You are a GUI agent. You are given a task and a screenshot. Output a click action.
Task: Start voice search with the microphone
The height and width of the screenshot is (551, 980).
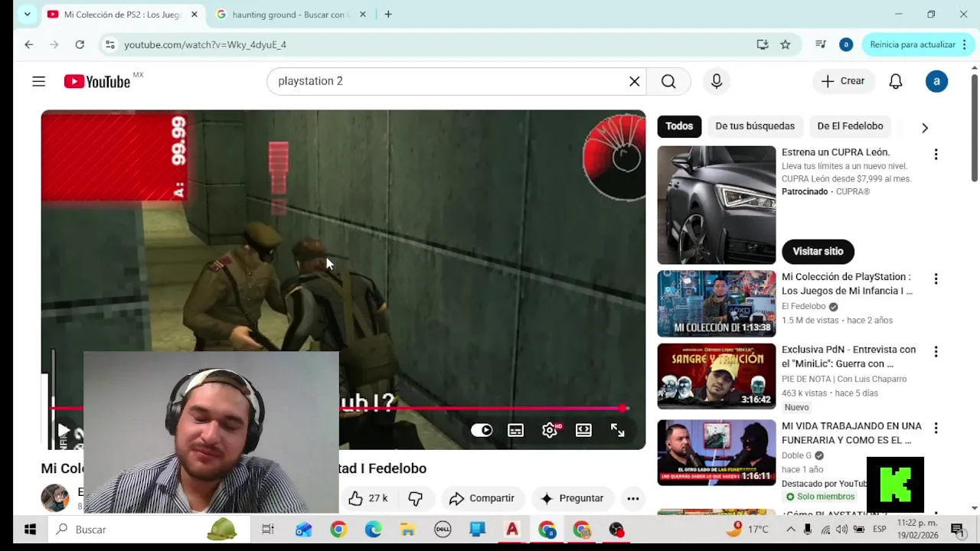[717, 81]
